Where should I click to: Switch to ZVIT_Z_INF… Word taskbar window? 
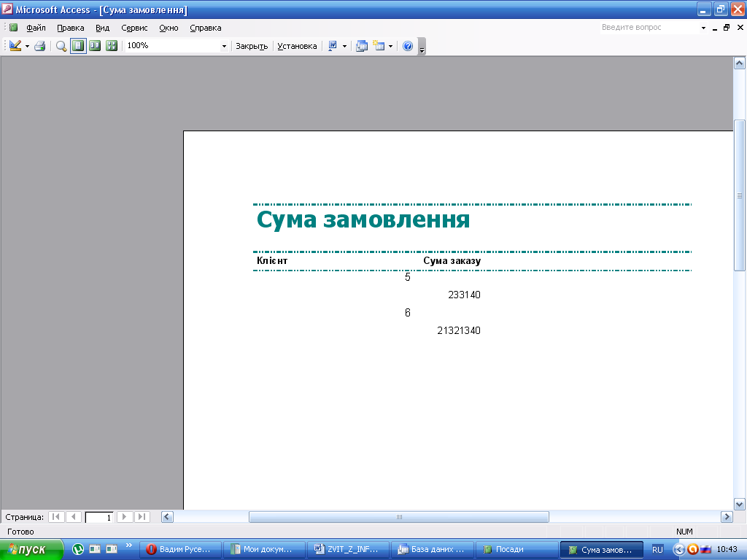pos(348,549)
